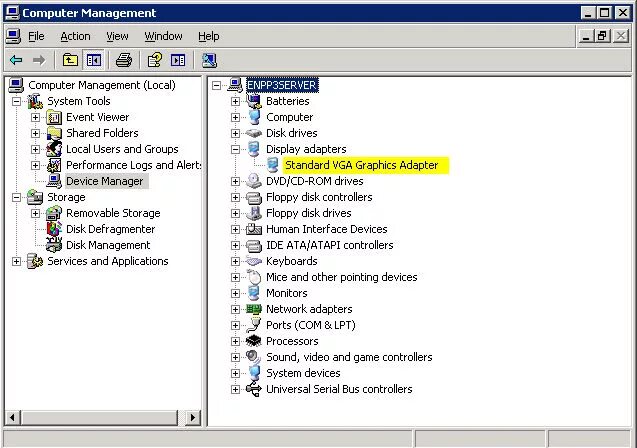The height and width of the screenshot is (448, 637).
Task: Open the Window menu
Action: tap(163, 37)
